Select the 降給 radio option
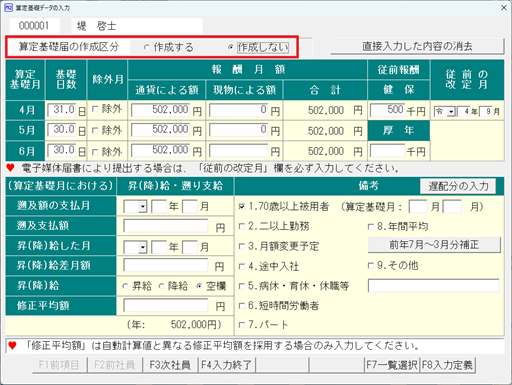512x385 pixels. 161,286
